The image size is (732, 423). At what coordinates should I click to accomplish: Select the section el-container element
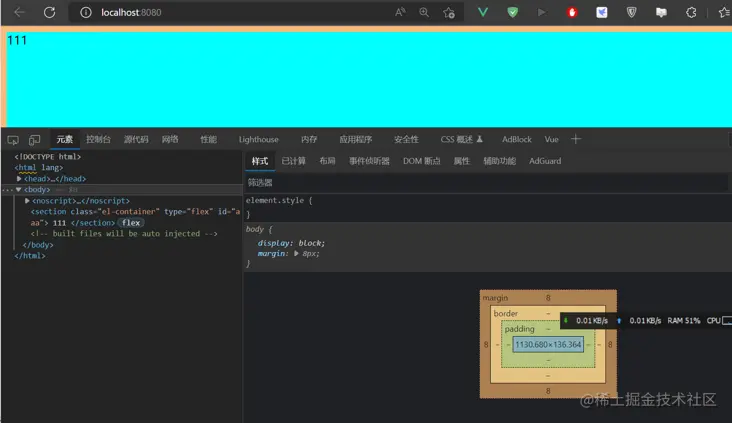point(135,217)
